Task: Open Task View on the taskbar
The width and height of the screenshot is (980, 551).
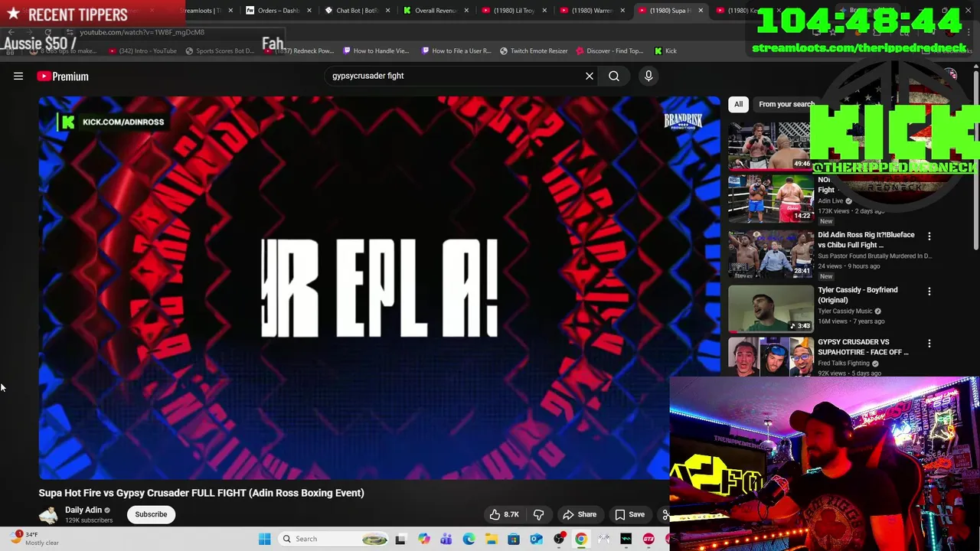Action: [x=400, y=540]
